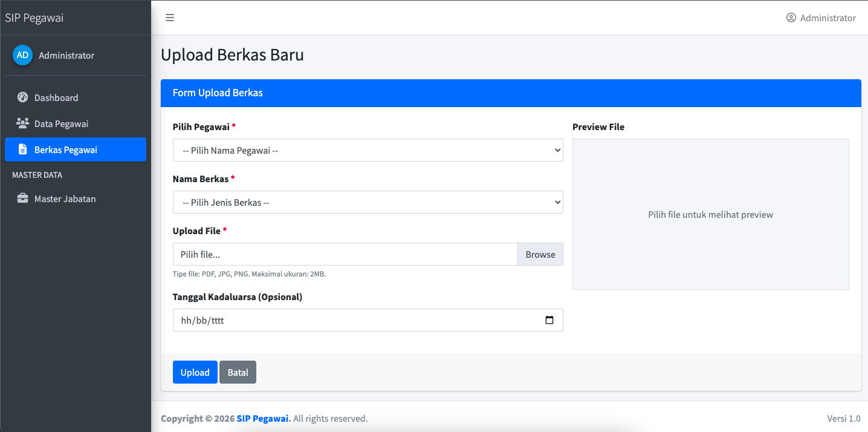Click the Master Jabatan briefcase icon
Viewport: 868px width, 432px height.
coord(22,198)
